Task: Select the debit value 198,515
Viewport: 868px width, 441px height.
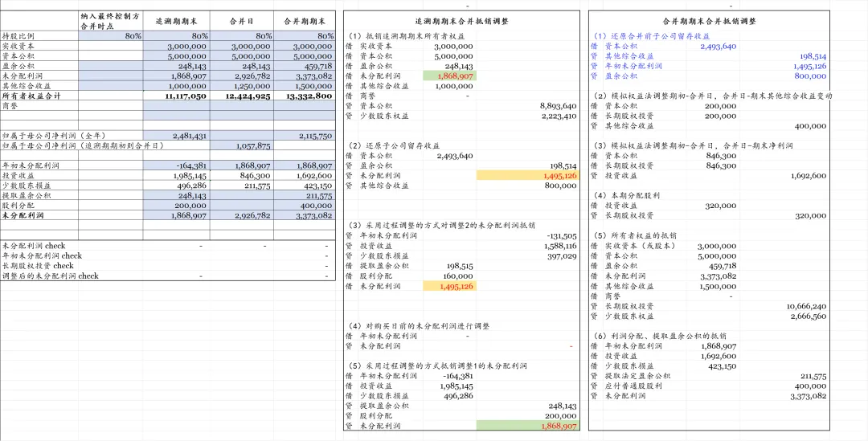Action: pyautogui.click(x=458, y=266)
